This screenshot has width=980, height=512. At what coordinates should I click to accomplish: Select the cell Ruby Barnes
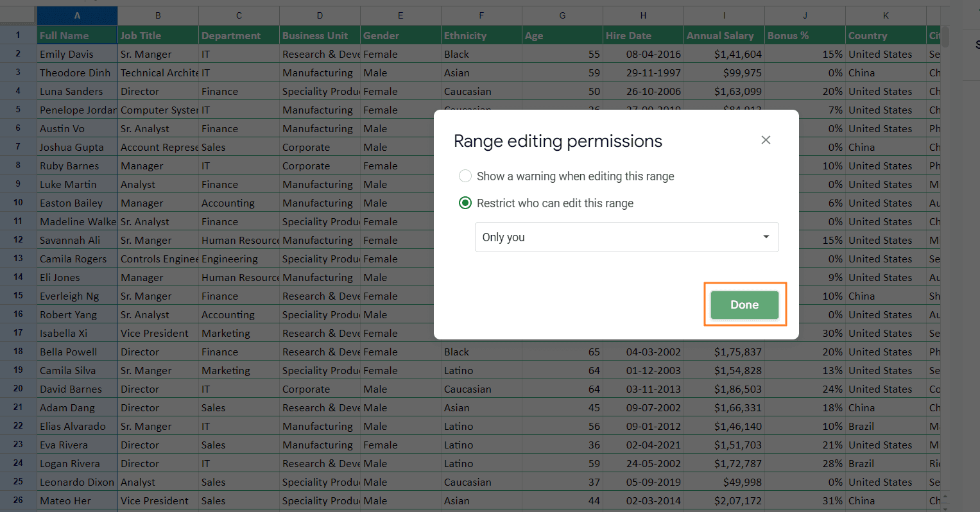[77, 166]
